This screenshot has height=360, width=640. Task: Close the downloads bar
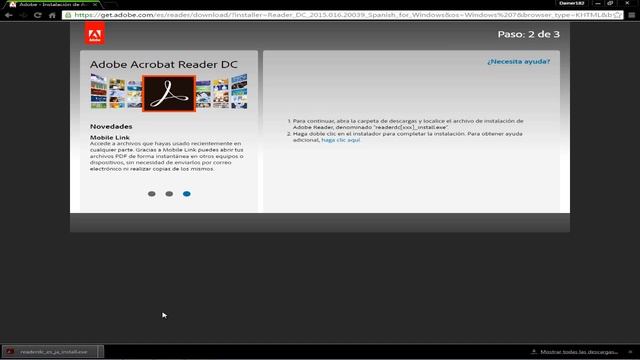[x=630, y=352]
